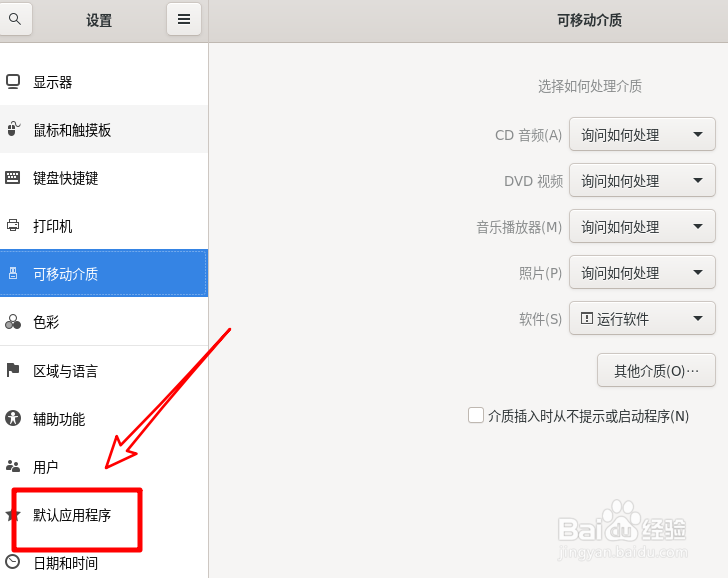Click the search magnifier icon in settings
The width and height of the screenshot is (728, 578).
[x=15, y=19]
